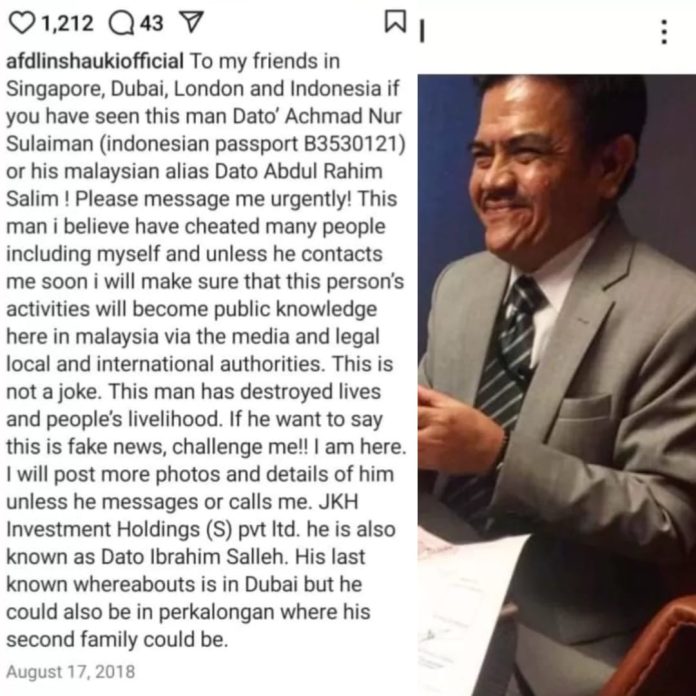Share the post using the paper plane icon
This screenshot has height=696, width=696.
pyautogui.click(x=191, y=22)
